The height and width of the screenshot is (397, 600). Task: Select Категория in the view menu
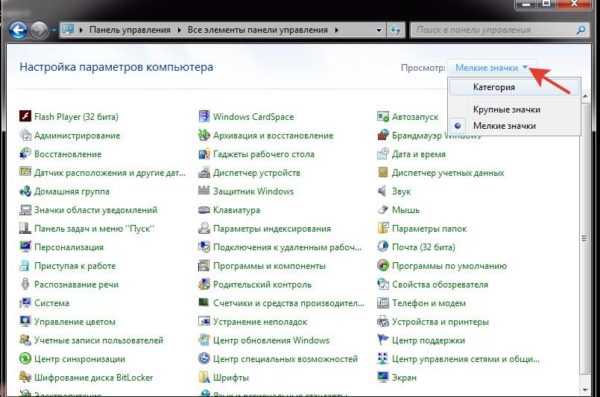click(x=494, y=87)
